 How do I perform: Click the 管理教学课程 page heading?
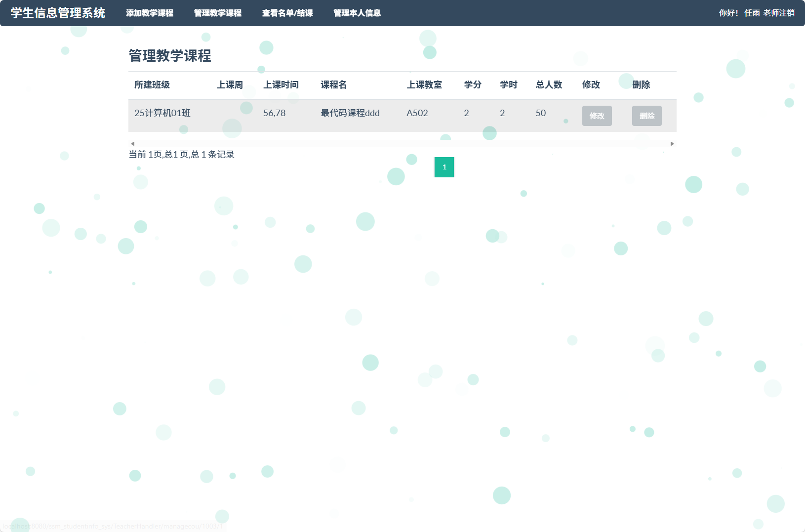click(x=170, y=56)
